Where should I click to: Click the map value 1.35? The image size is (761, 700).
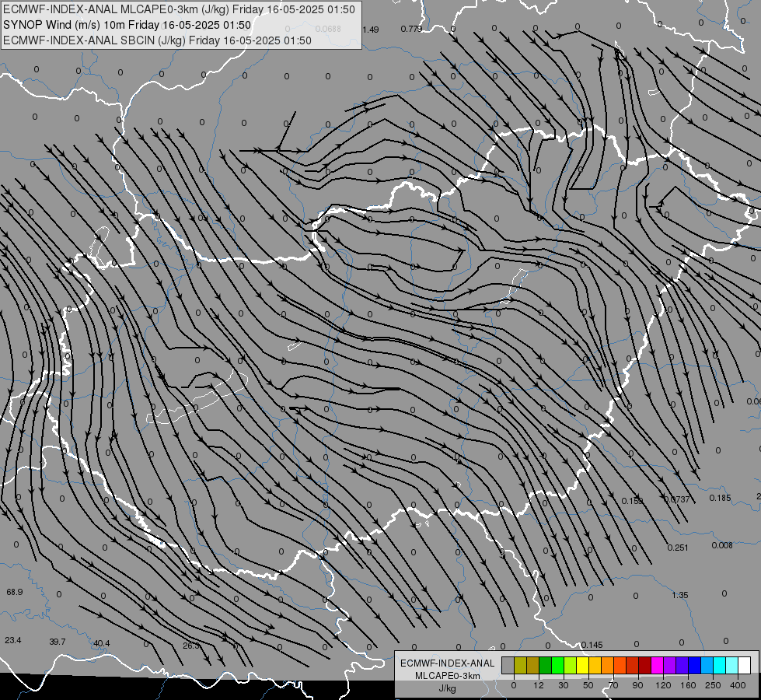pos(680,595)
